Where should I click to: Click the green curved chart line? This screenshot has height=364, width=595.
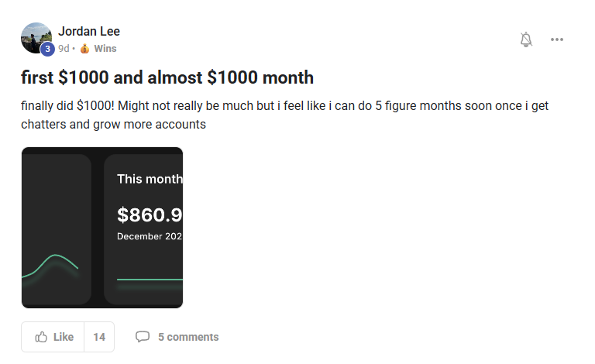(x=54, y=259)
